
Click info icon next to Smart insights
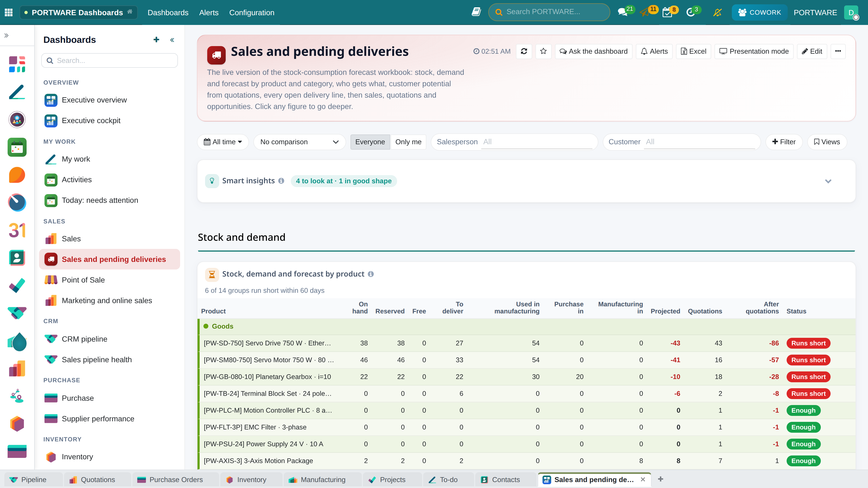point(281,181)
